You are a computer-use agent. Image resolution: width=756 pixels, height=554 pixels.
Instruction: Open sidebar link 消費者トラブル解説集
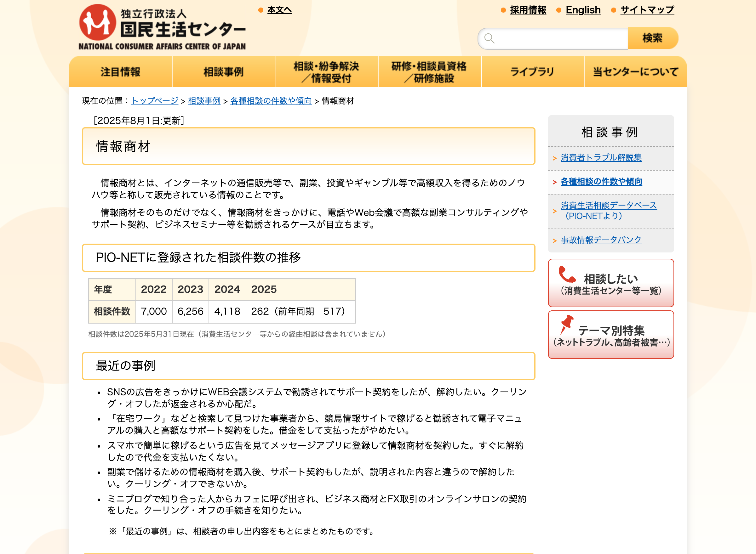[x=601, y=158]
